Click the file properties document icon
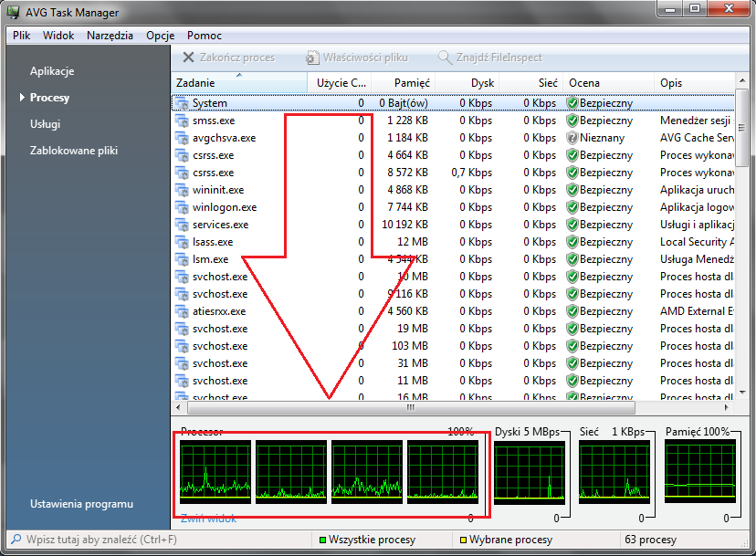The height and width of the screenshot is (556, 756). pos(312,58)
